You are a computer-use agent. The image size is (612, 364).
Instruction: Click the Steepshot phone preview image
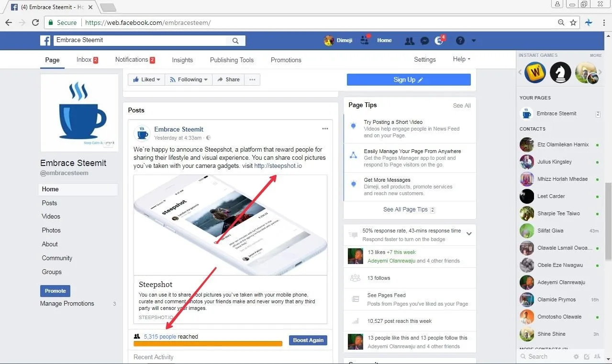click(x=230, y=225)
